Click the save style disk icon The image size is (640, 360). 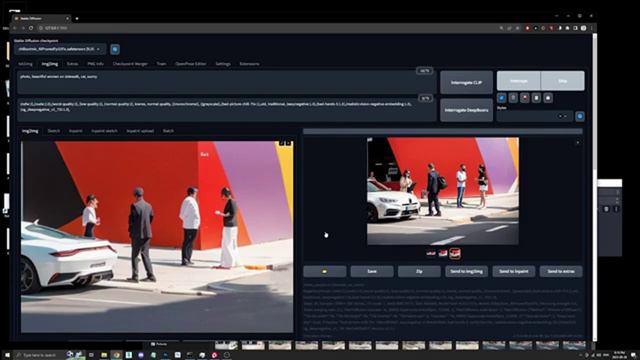[548, 98]
